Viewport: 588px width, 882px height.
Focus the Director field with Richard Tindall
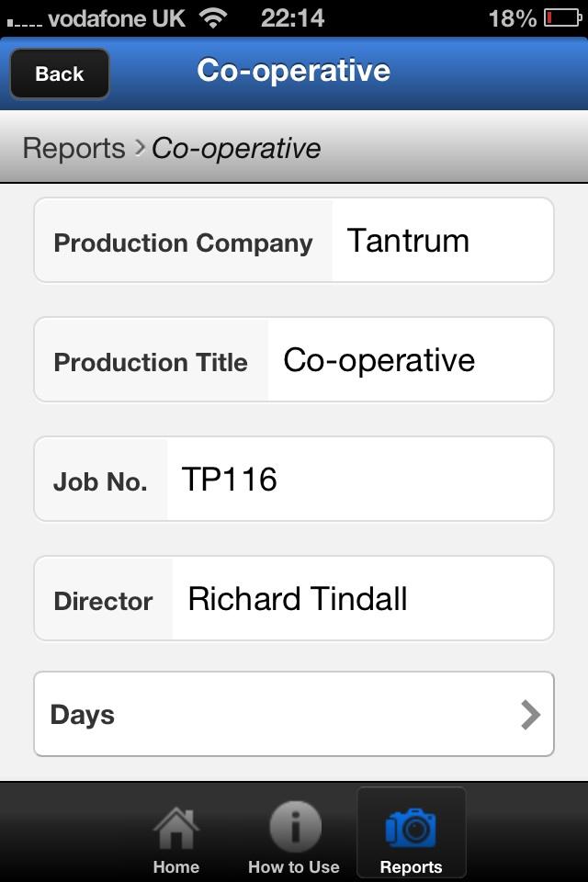tap(363, 598)
